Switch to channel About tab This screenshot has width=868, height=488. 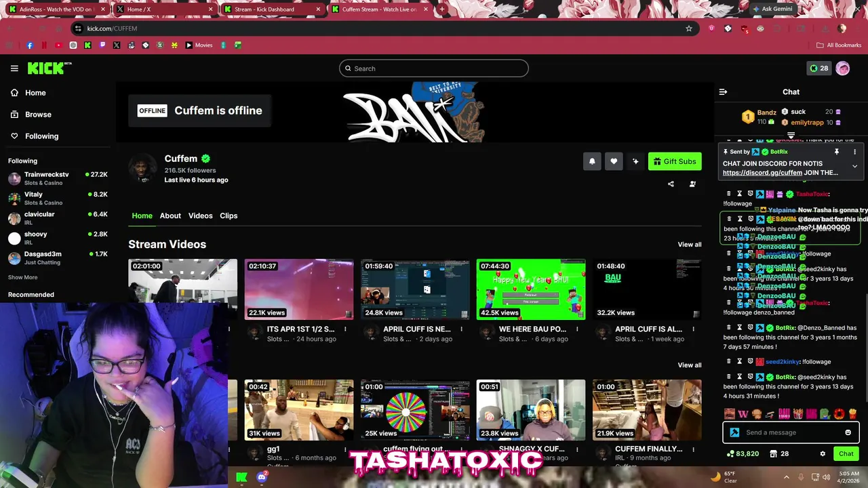pyautogui.click(x=170, y=216)
